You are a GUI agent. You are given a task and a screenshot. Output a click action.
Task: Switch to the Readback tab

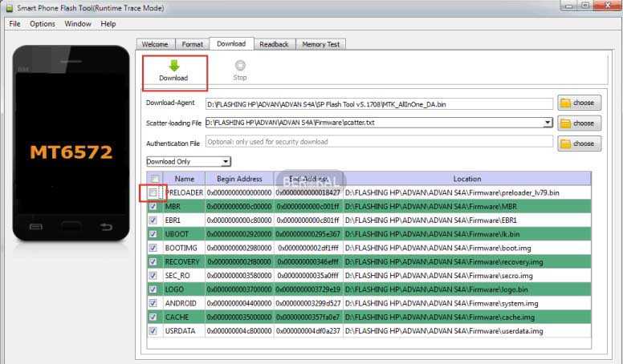pos(274,44)
